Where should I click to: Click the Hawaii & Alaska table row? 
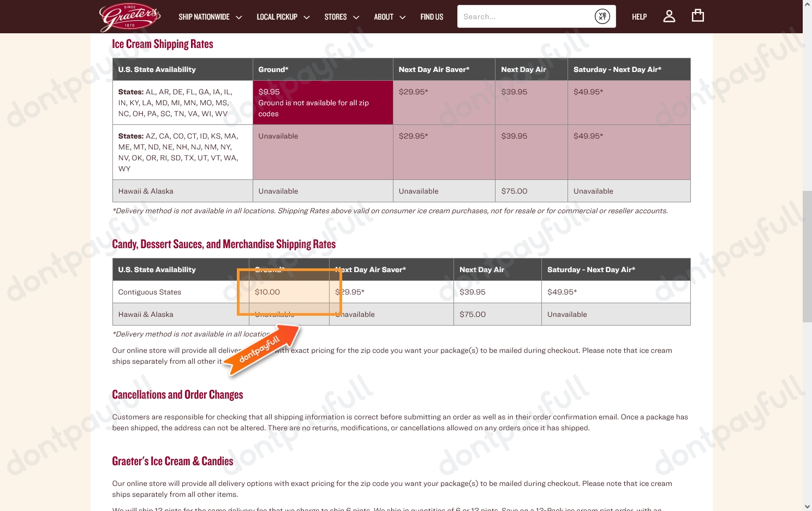tap(146, 314)
